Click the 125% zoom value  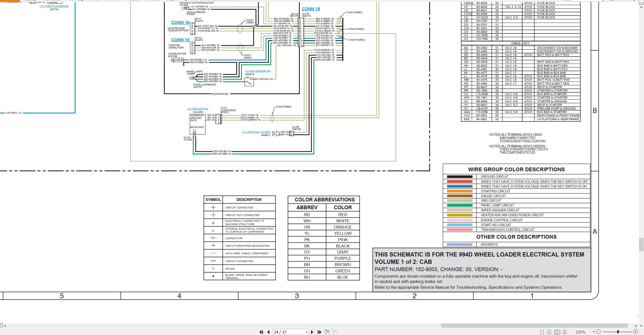(x=580, y=332)
